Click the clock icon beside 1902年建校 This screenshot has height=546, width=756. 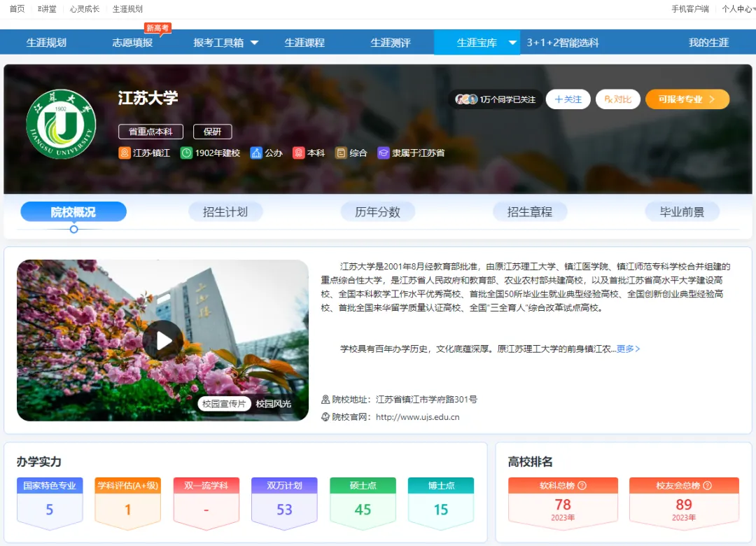(186, 153)
